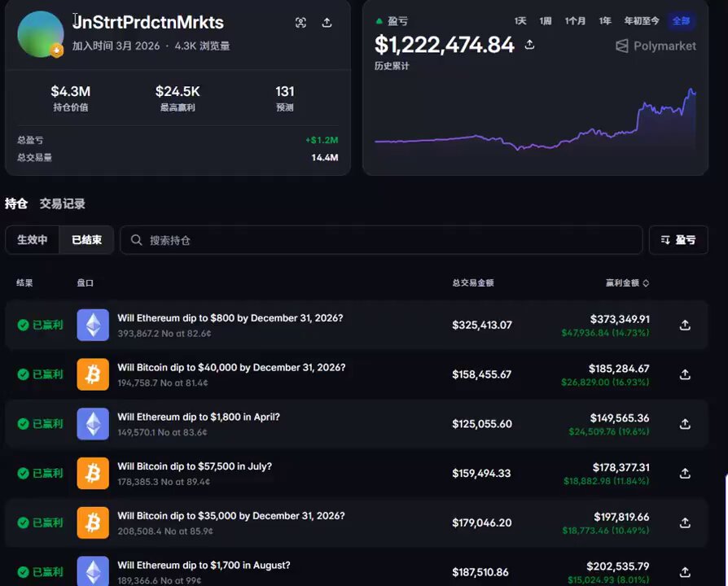Select the 1天 time range

[520, 21]
